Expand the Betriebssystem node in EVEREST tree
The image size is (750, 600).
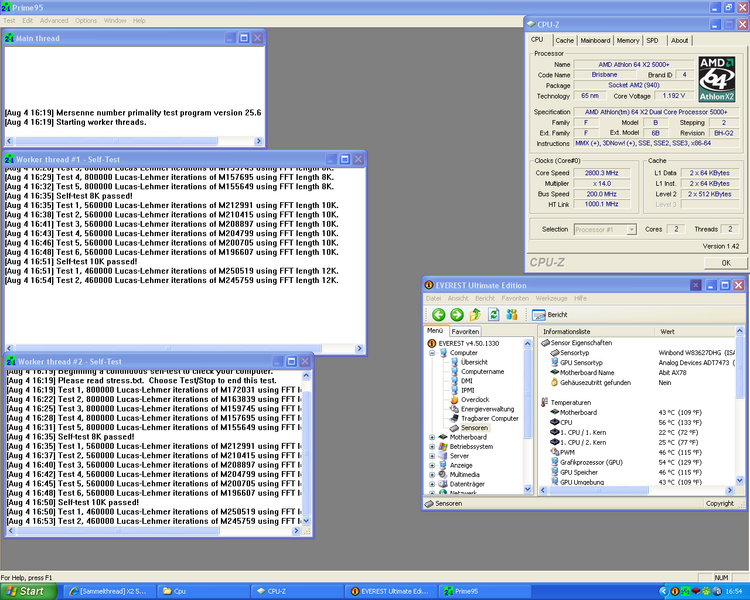coord(432,446)
